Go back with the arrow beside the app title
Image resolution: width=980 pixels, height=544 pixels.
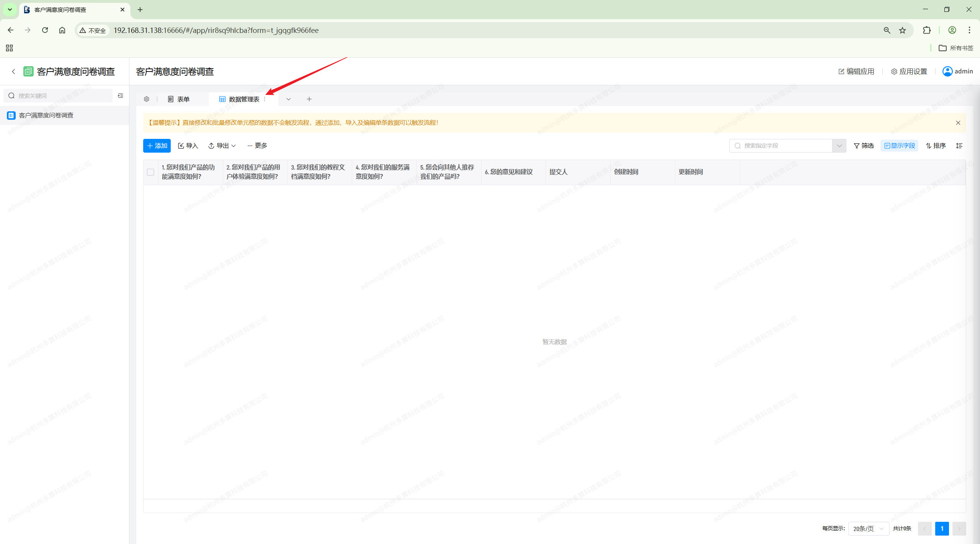coord(13,72)
